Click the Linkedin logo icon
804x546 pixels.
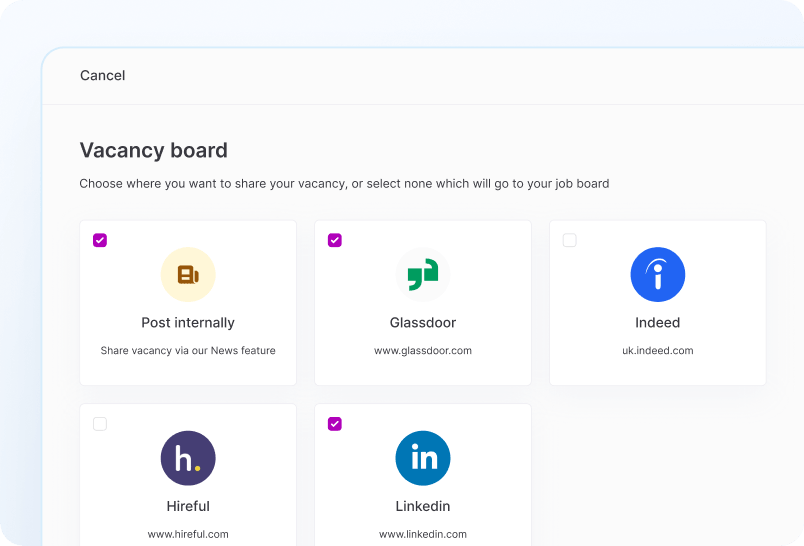pos(423,458)
